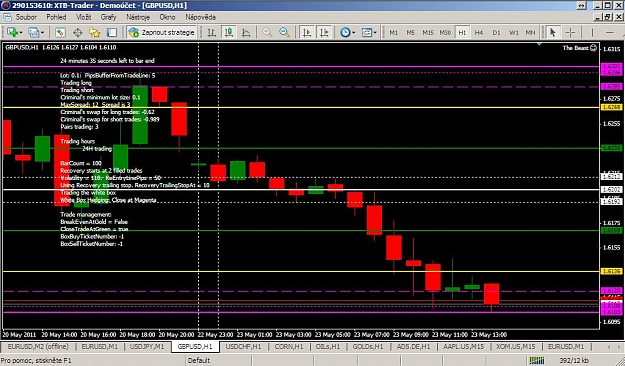Toggle candlestick chart mode
Image resolution: width=625 pixels, height=366 pixels.
(x=229, y=32)
